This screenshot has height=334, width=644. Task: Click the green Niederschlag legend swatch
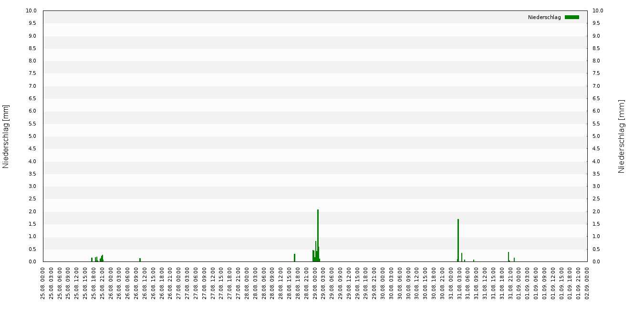pyautogui.click(x=571, y=17)
